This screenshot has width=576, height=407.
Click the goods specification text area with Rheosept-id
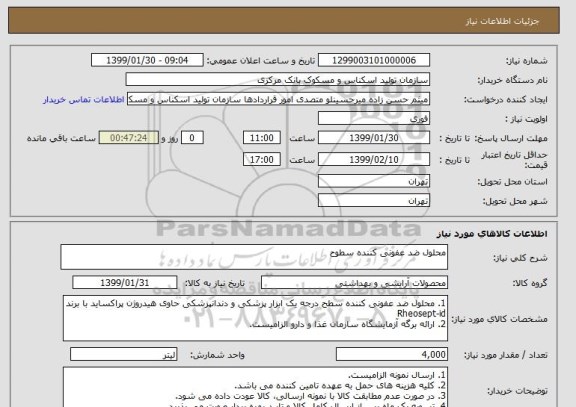click(255, 318)
